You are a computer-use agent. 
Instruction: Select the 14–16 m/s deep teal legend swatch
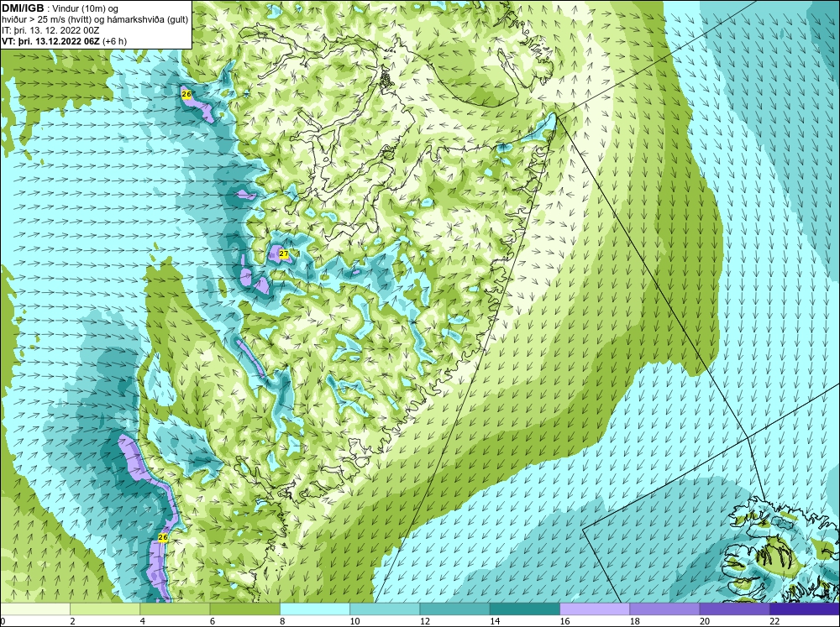(x=524, y=609)
